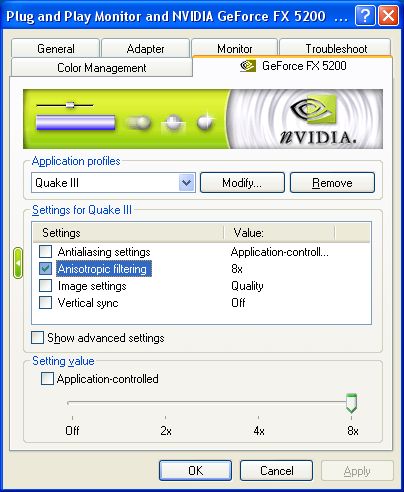Click the Application-controll... value cell
Image resolution: width=404 pixels, height=492 pixels.
click(x=280, y=252)
